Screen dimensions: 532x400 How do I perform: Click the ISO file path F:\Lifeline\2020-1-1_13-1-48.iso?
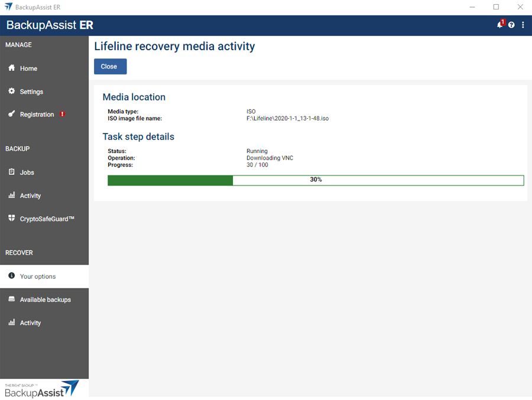[x=287, y=118]
